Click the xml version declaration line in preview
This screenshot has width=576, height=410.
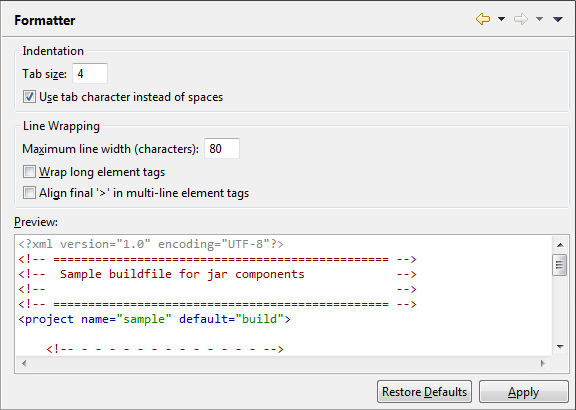coord(151,244)
